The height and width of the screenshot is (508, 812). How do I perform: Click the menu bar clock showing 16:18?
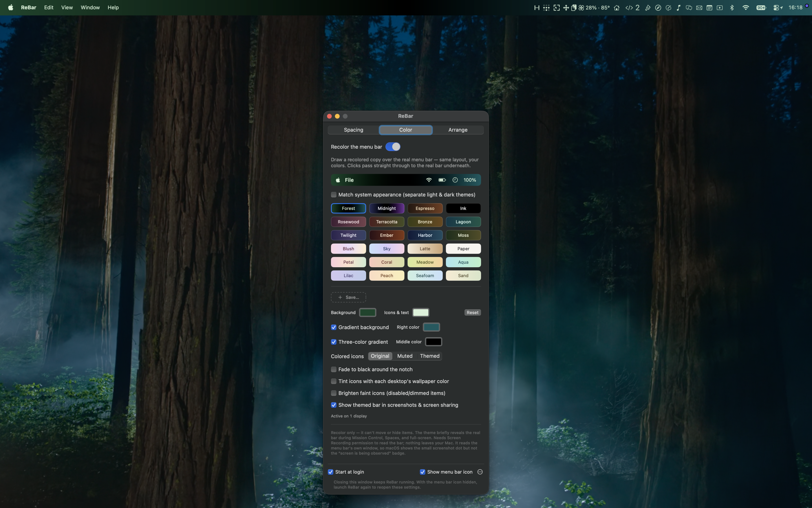pos(795,7)
